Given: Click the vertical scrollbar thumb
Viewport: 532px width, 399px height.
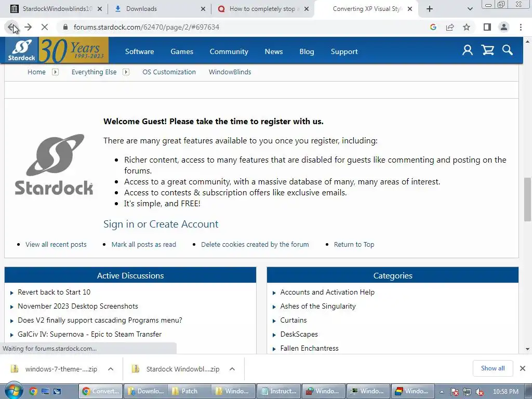Looking at the screenshot, I should point(527,199).
